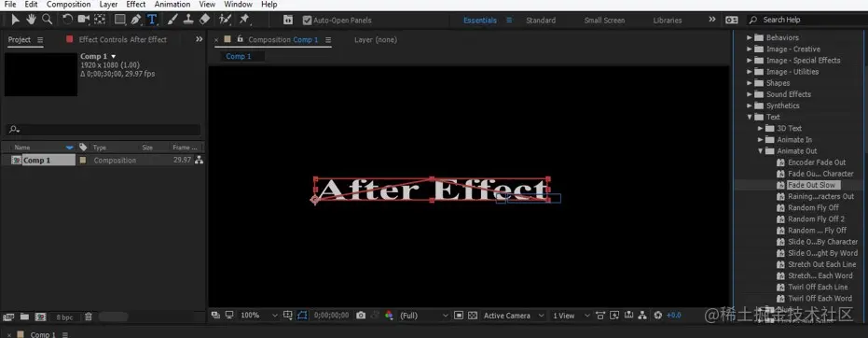Click the Interpret Footage icon in Project panel
868x338 pixels.
[8, 317]
